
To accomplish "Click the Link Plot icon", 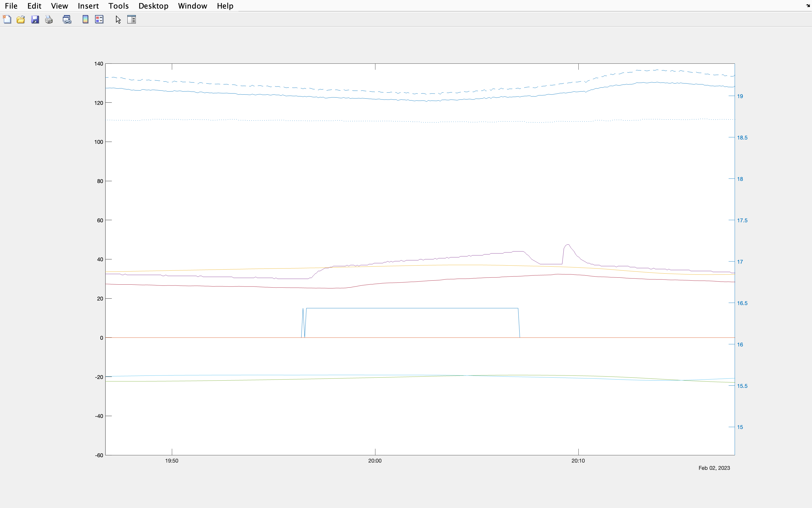I will click(67, 19).
